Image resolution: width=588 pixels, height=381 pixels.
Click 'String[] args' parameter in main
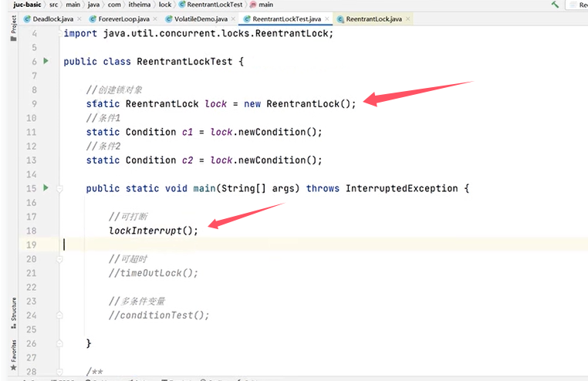[x=258, y=188]
